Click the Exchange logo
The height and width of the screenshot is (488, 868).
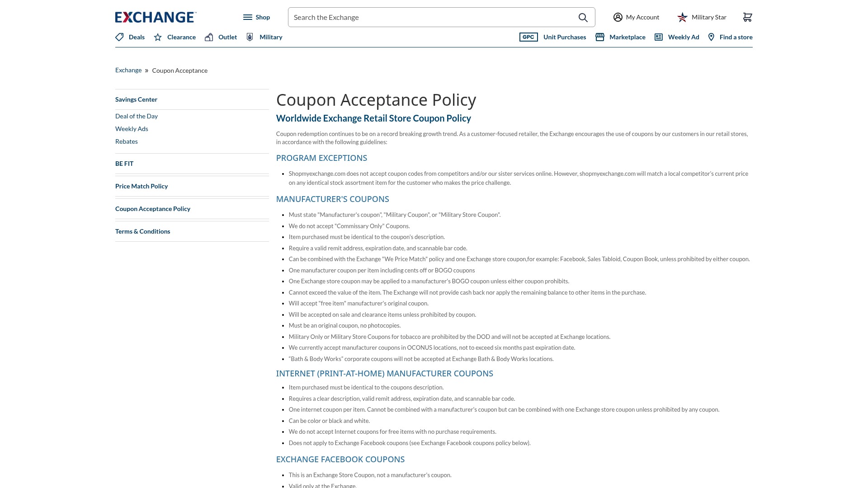[x=156, y=17]
